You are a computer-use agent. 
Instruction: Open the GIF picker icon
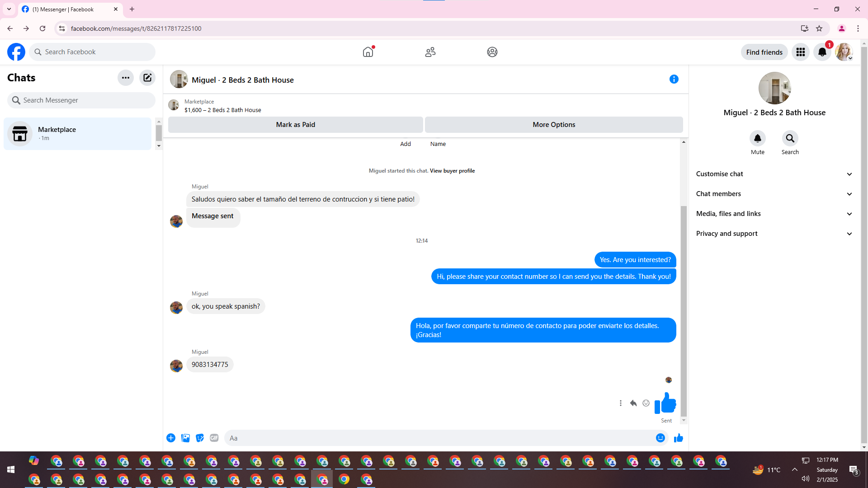click(214, 438)
